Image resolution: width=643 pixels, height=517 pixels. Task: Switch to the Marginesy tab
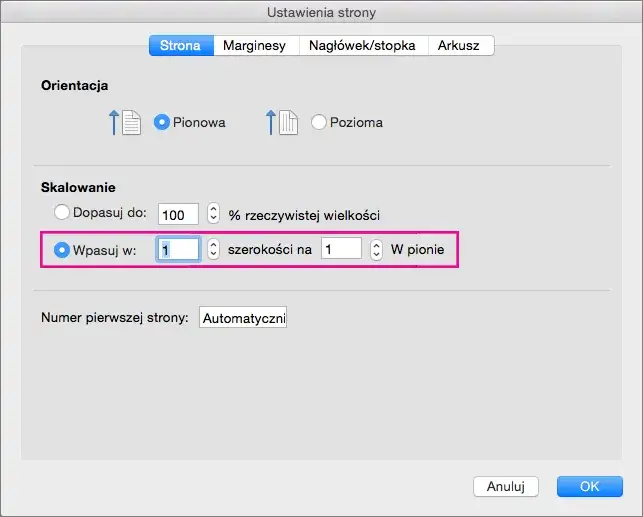point(254,45)
